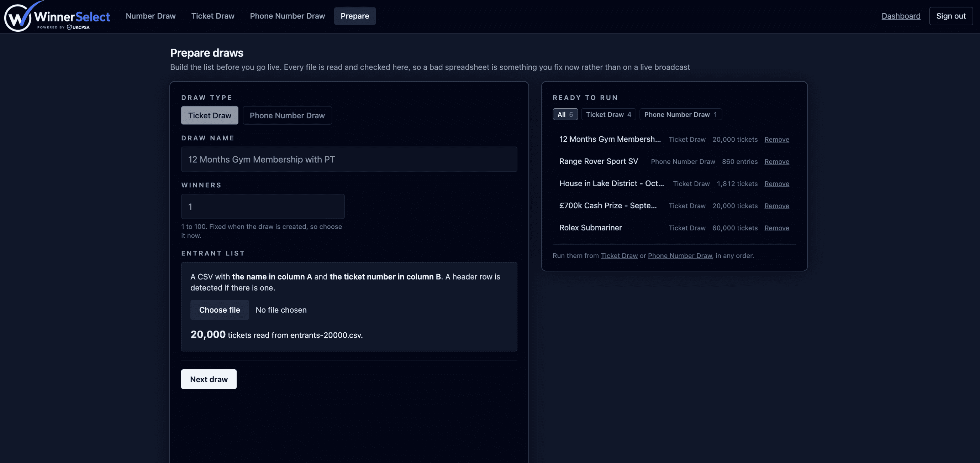Open the Ticket Draw link in footer note

[619, 255]
